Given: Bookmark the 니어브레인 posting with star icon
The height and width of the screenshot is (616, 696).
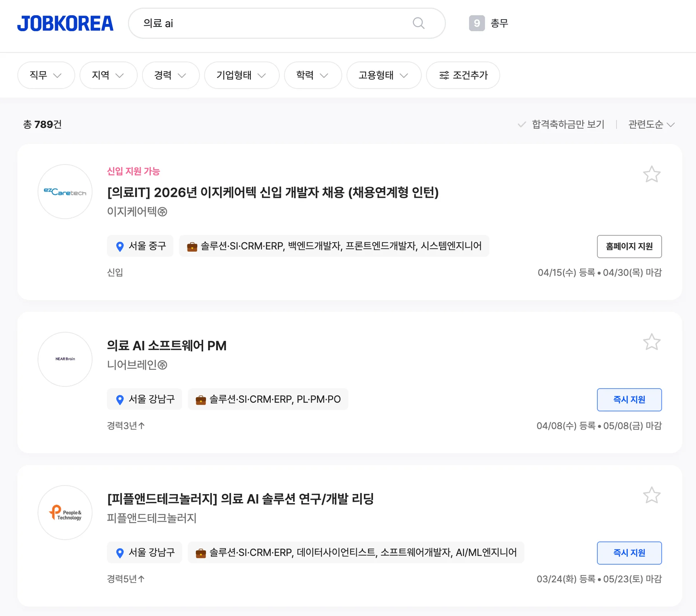Looking at the screenshot, I should (651, 342).
